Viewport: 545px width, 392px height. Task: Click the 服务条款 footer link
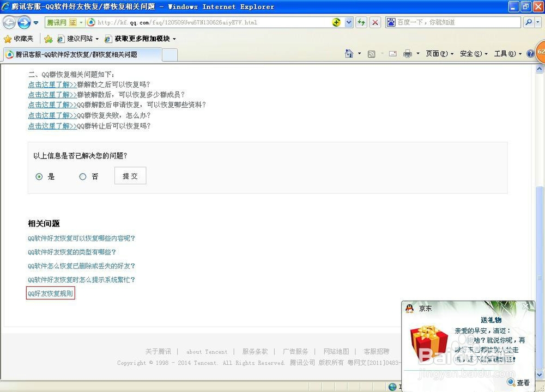pyautogui.click(x=255, y=351)
